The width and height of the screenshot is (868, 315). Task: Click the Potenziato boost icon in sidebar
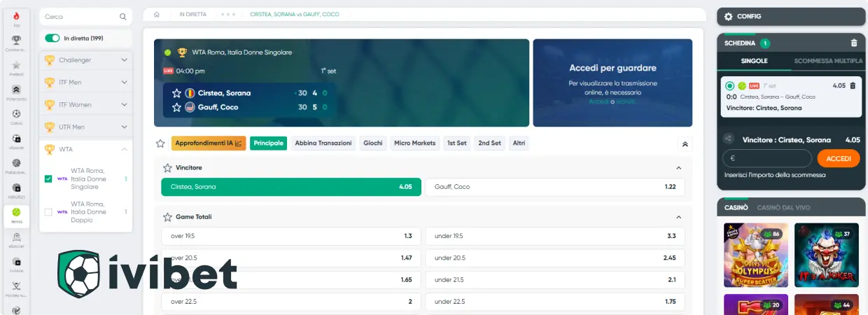pyautogui.click(x=16, y=89)
